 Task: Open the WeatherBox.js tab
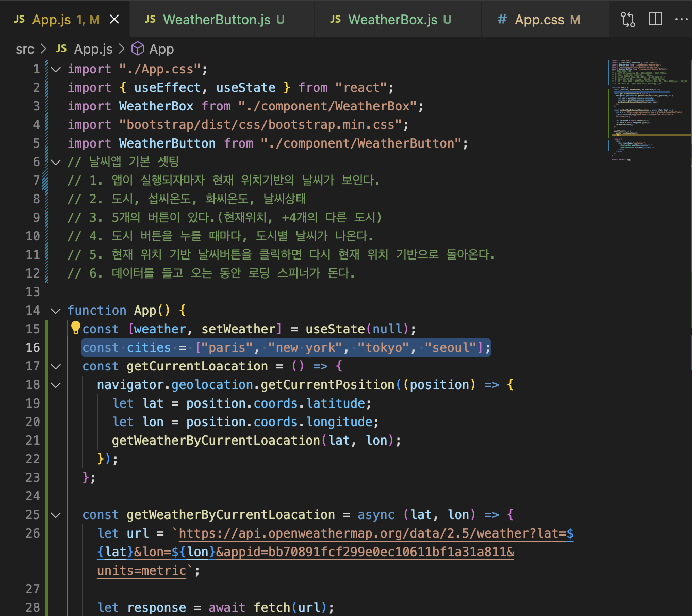398,20
